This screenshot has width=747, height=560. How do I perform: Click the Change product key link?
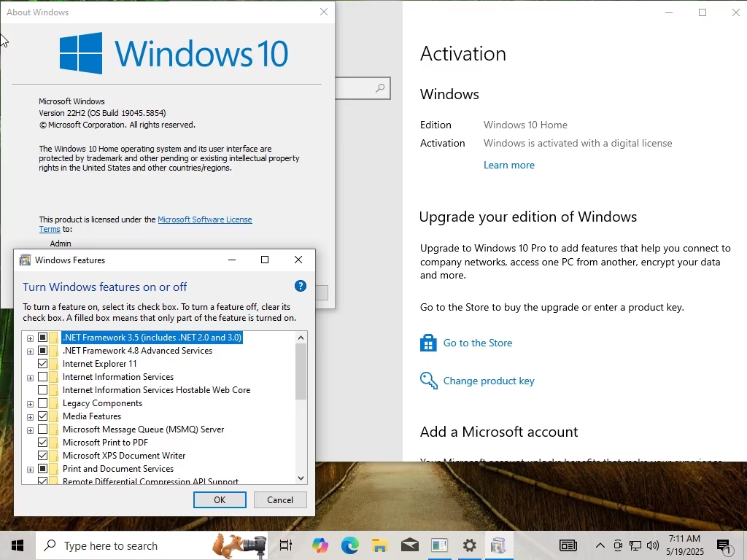(489, 381)
